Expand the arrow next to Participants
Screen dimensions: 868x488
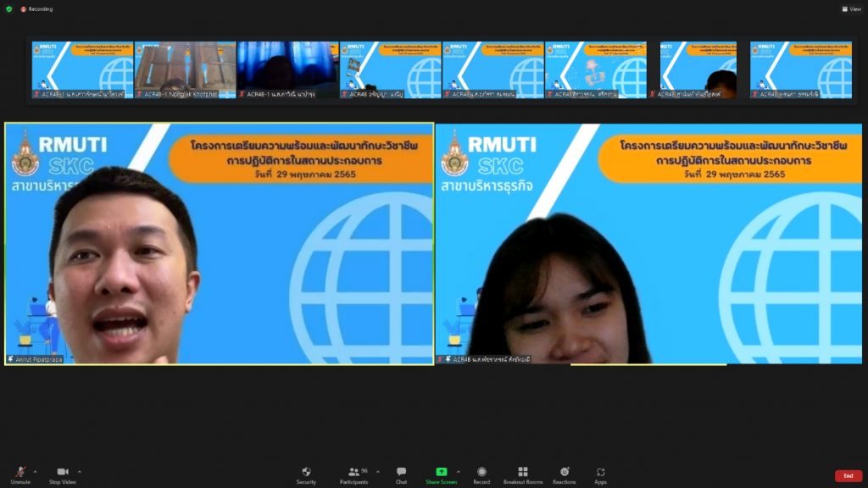(x=377, y=471)
